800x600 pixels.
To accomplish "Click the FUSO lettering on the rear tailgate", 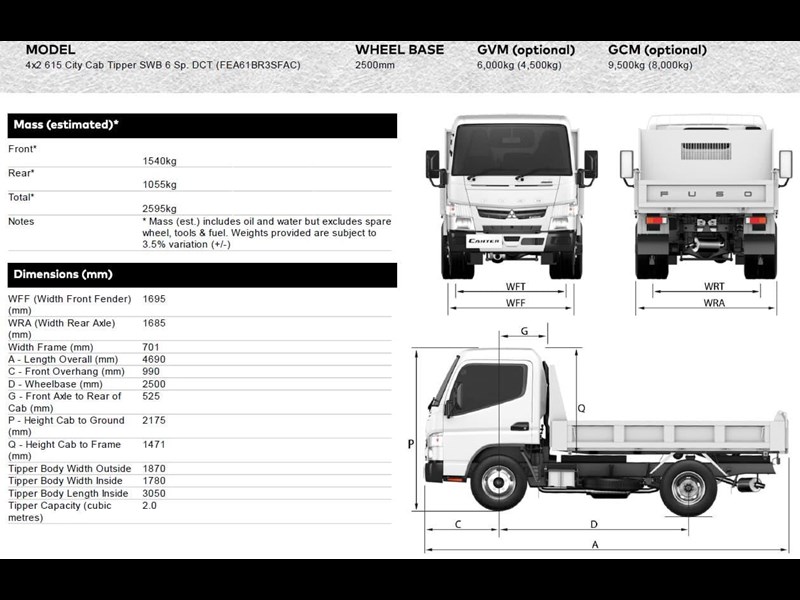I will click(x=706, y=194).
